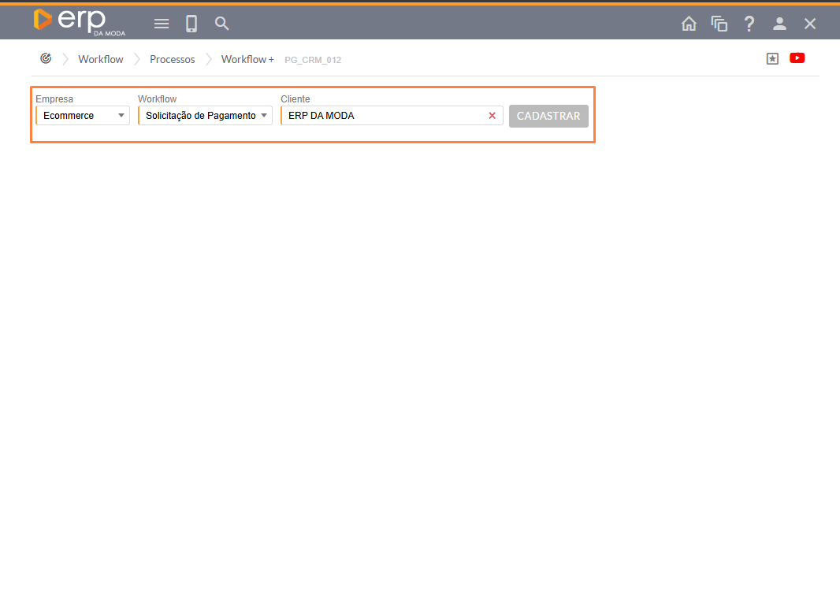Screen dimensions: 840x616
Task: Clear the Cliente field with red X
Action: (492, 116)
